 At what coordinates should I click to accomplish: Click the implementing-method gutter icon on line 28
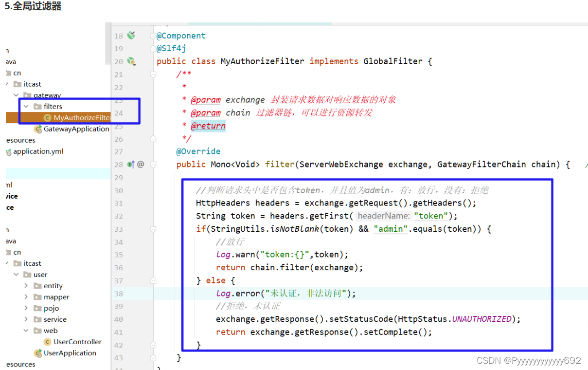pyautogui.click(x=131, y=164)
